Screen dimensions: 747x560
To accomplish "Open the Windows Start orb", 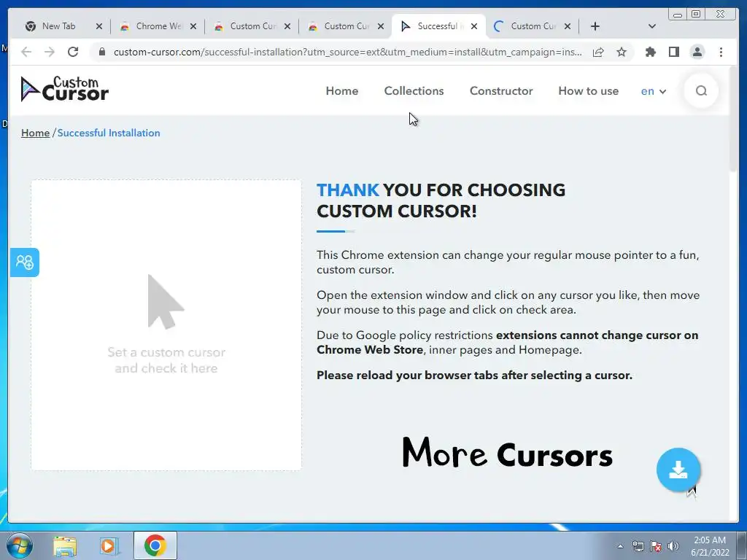I will 20,545.
